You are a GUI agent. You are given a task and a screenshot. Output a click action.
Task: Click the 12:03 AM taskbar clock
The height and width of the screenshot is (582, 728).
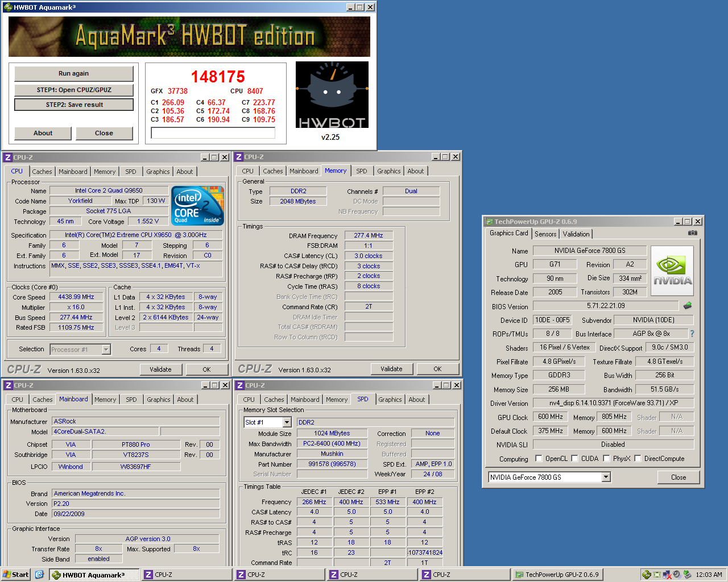pyautogui.click(x=709, y=575)
